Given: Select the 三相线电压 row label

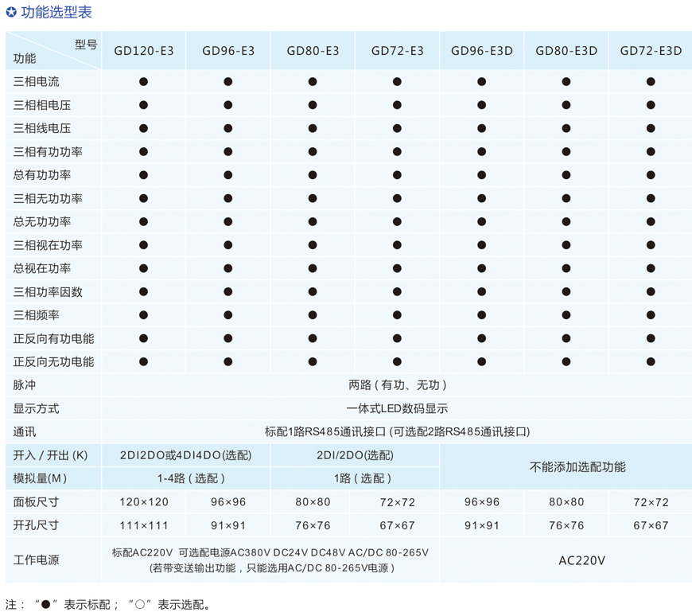Looking at the screenshot, I should point(42,128).
